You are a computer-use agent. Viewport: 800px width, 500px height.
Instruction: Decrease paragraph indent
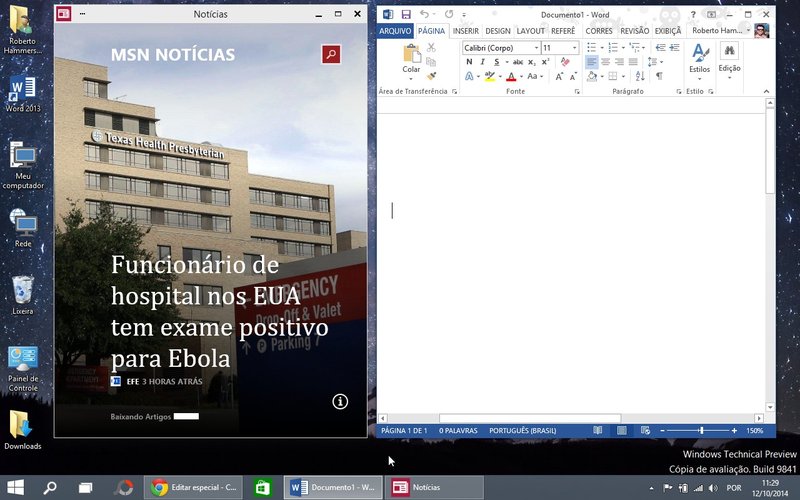pos(660,47)
